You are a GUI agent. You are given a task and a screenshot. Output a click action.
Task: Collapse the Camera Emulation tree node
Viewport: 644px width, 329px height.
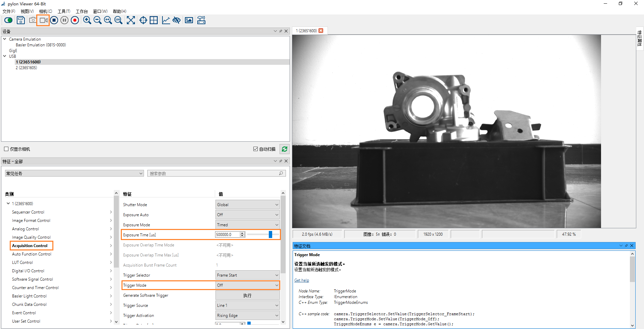click(x=5, y=39)
